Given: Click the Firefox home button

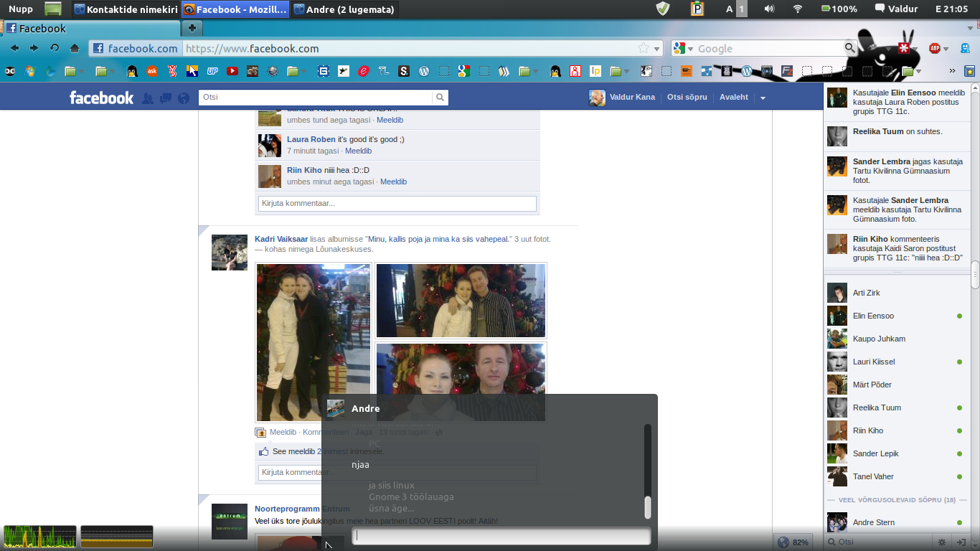Looking at the screenshot, I should pos(75,48).
